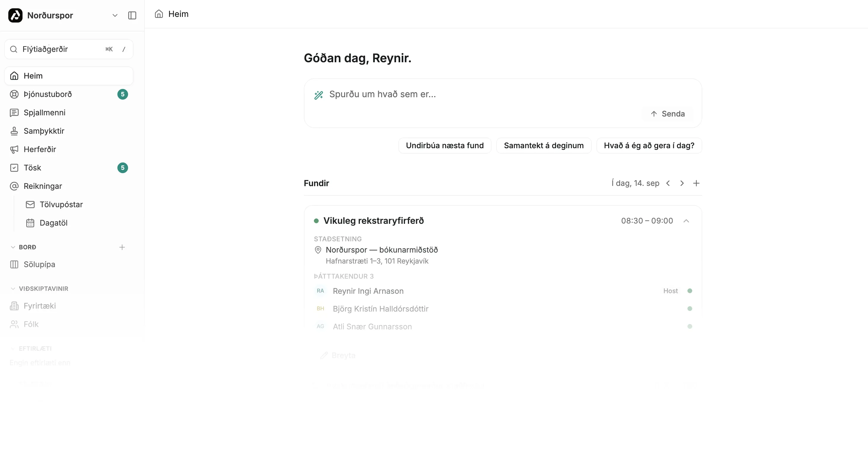This screenshot has width=868, height=450.
Task: Add a new meeting with Fundir plus
Action: (696, 183)
